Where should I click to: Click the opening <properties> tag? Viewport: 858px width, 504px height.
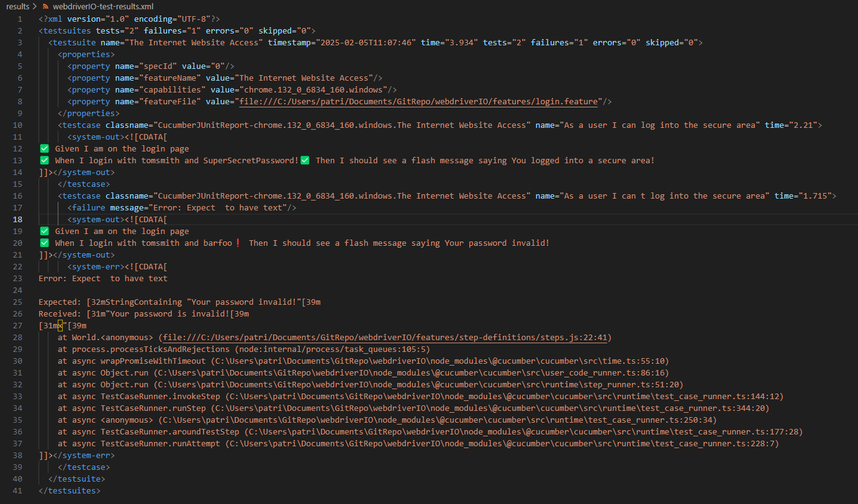(86, 55)
